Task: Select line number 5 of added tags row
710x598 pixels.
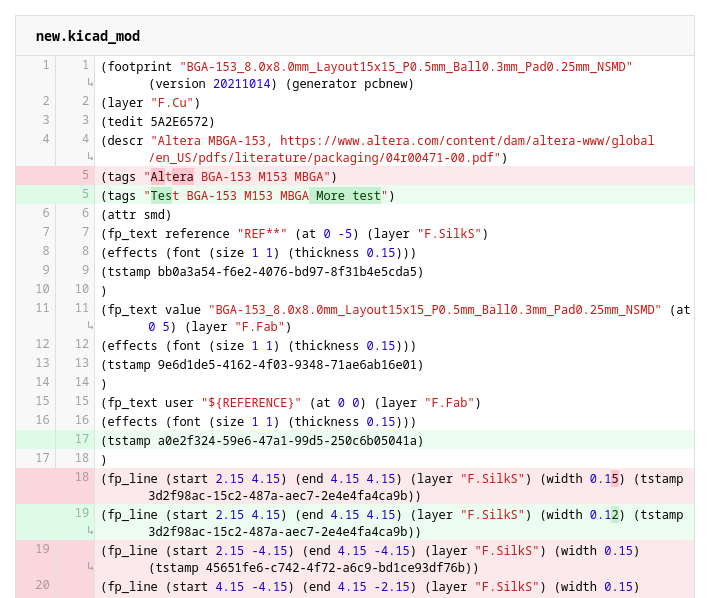Action: (82, 195)
